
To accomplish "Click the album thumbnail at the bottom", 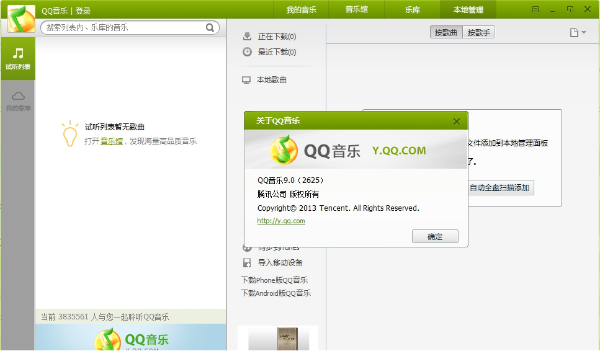I will (278, 339).
